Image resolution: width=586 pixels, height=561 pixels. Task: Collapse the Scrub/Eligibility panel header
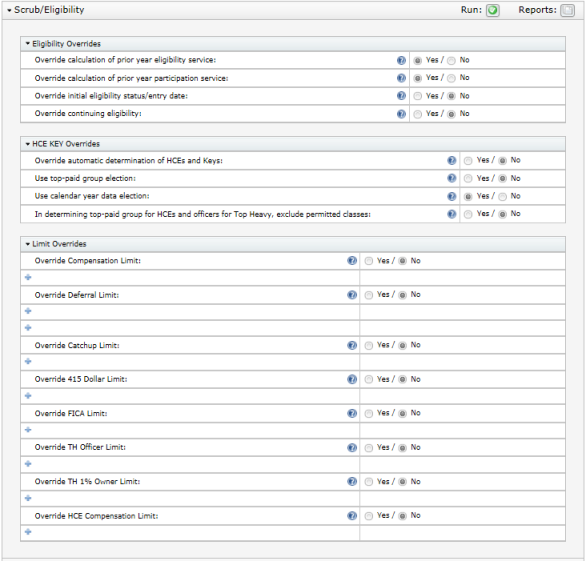pos(9,10)
